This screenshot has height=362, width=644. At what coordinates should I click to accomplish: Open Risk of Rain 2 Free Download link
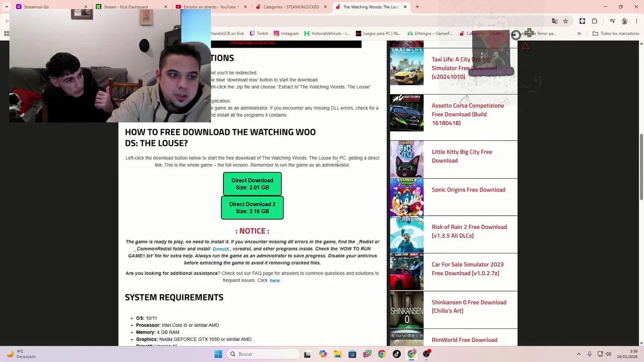click(469, 231)
